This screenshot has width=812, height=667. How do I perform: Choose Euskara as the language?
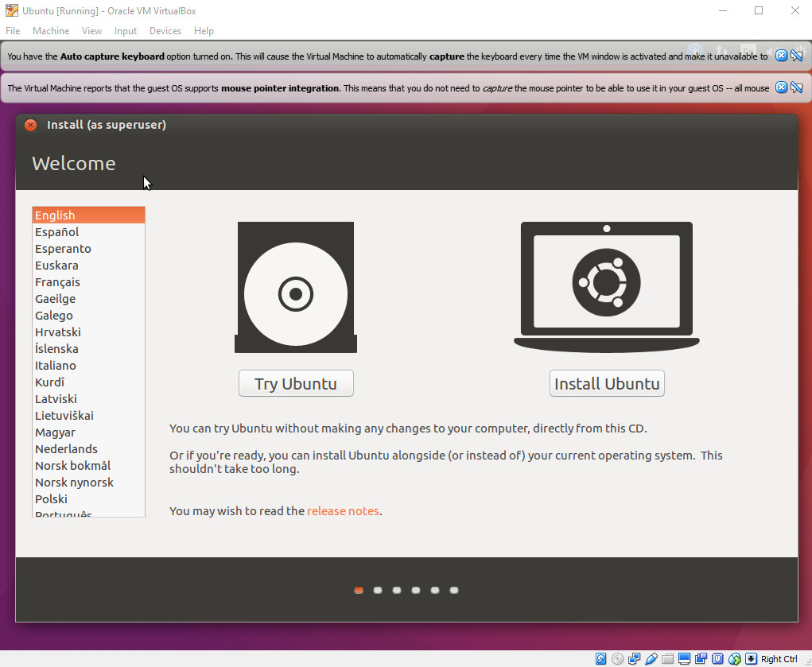tap(88, 266)
